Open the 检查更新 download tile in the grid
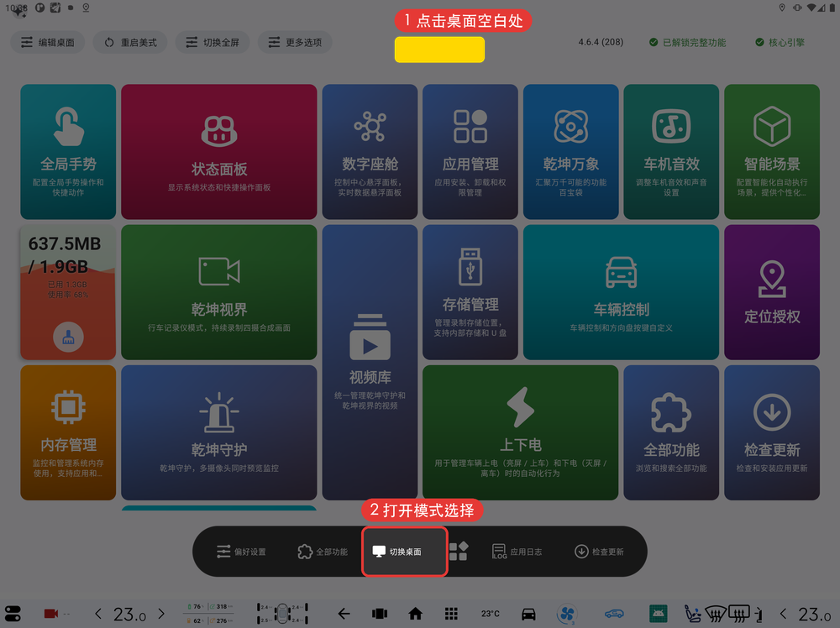The height and width of the screenshot is (628, 840). 772,432
